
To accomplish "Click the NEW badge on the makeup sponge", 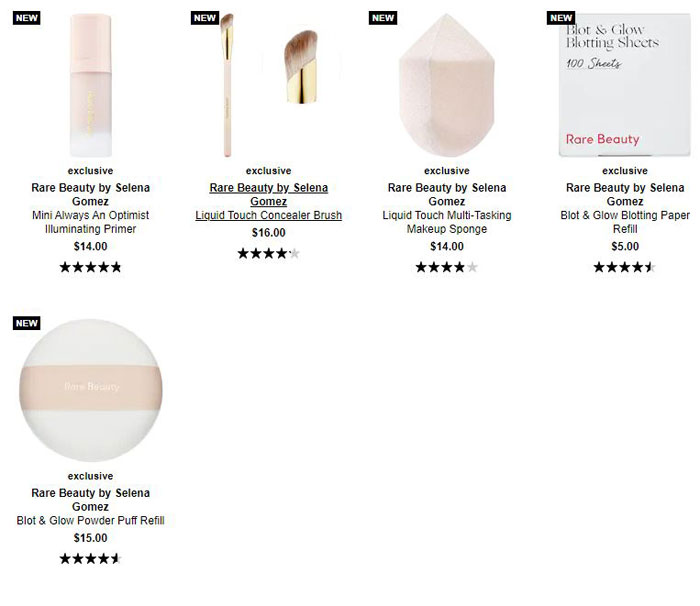I will (x=383, y=18).
